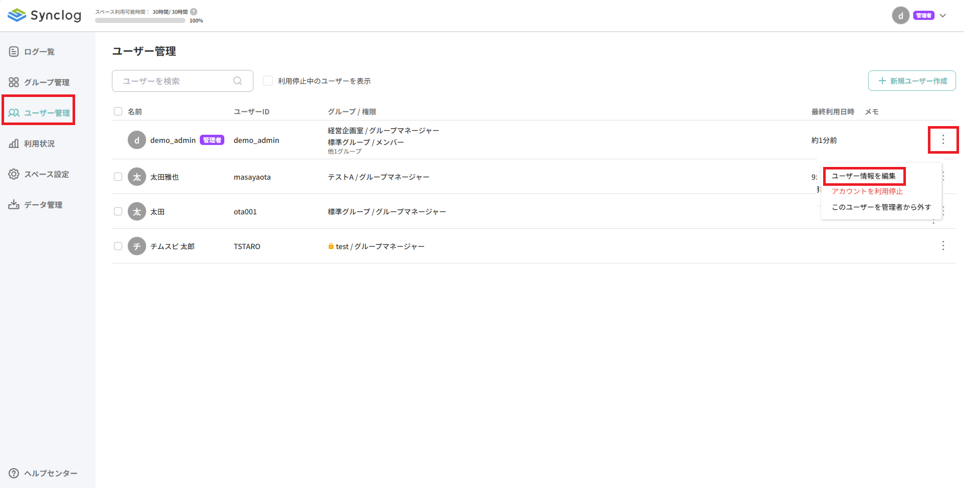Select グループ管理 from the sidebar
Image resolution: width=980 pixels, height=488 pixels.
pyautogui.click(x=45, y=82)
